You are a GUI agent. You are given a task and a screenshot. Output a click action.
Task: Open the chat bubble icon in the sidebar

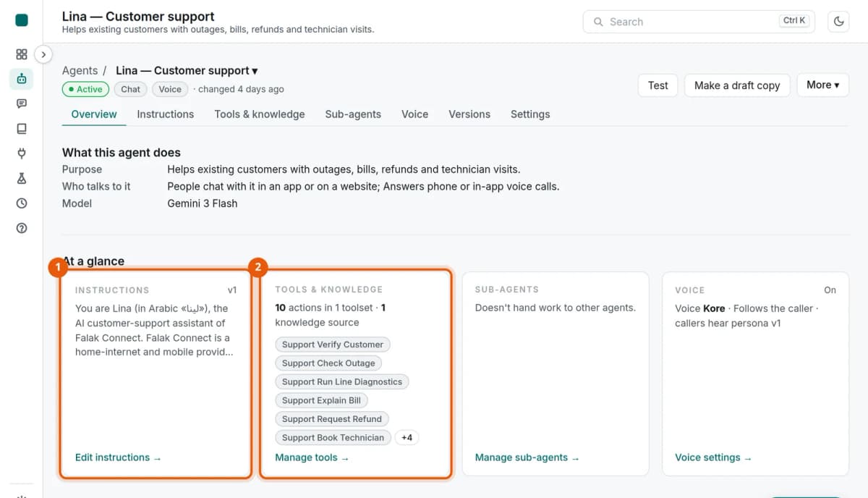point(22,104)
